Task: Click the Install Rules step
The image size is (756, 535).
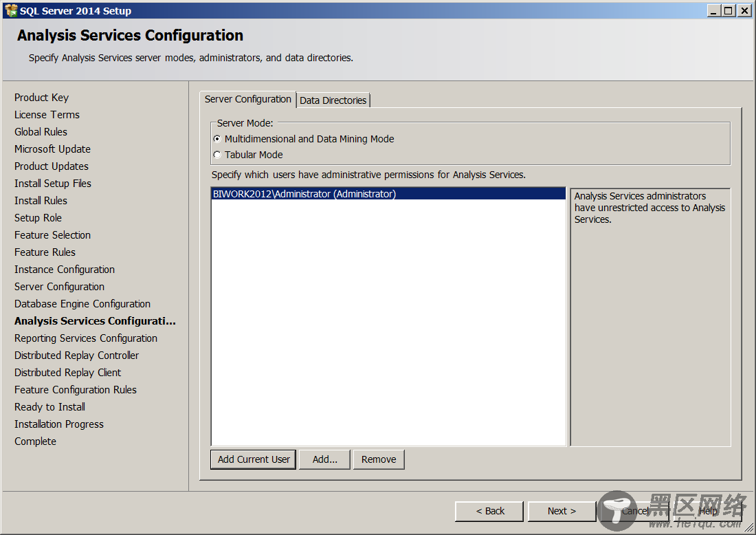Action: [41, 201]
